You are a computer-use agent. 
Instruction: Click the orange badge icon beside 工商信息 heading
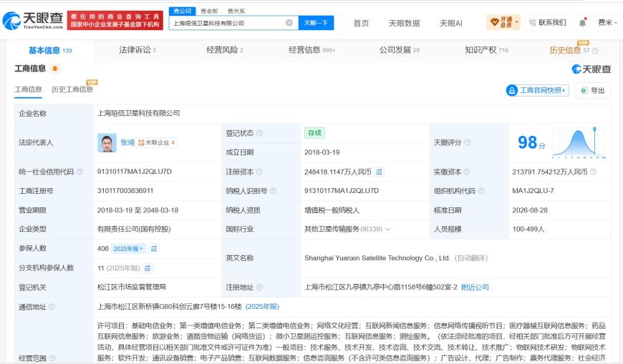pos(55,69)
